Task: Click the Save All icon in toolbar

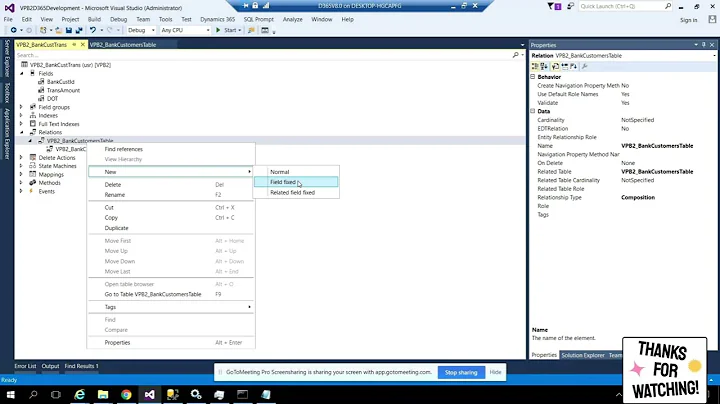Action: pos(79,30)
